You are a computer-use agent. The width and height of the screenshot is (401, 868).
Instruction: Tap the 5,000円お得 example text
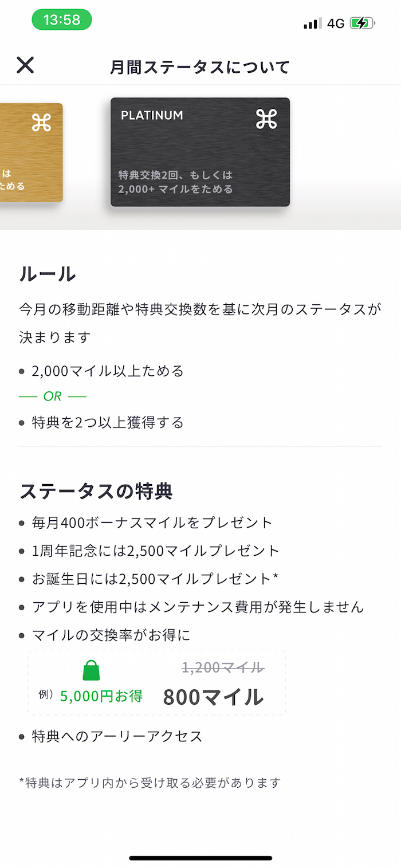click(x=101, y=696)
